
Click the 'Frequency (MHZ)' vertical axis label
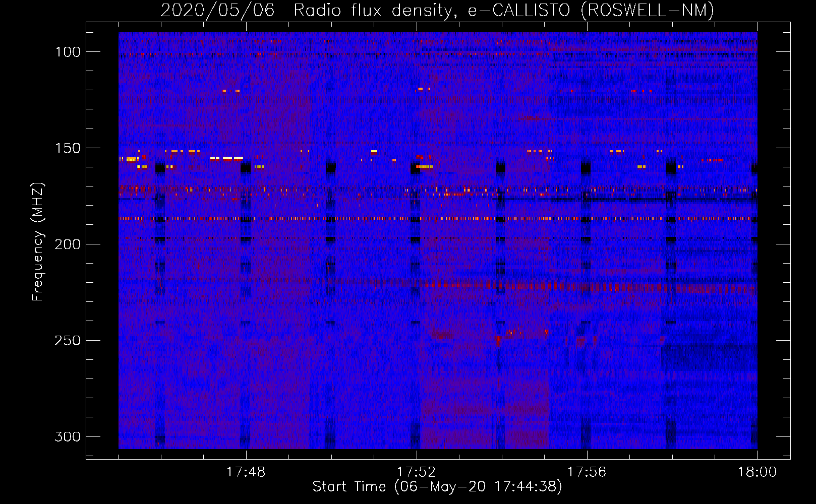point(38,241)
